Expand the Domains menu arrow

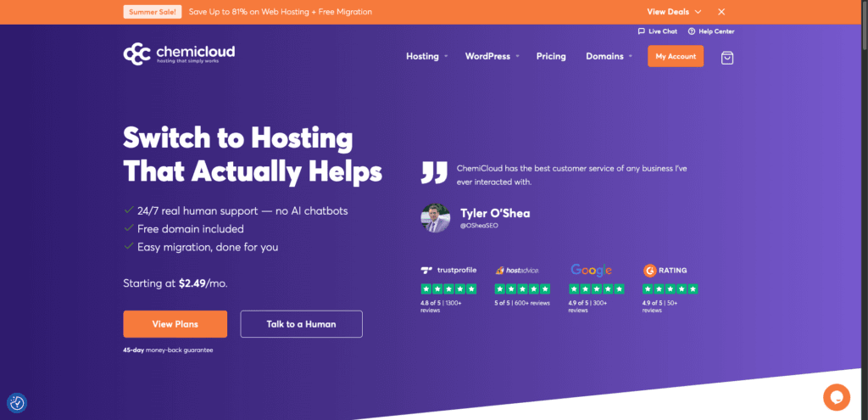tap(631, 57)
